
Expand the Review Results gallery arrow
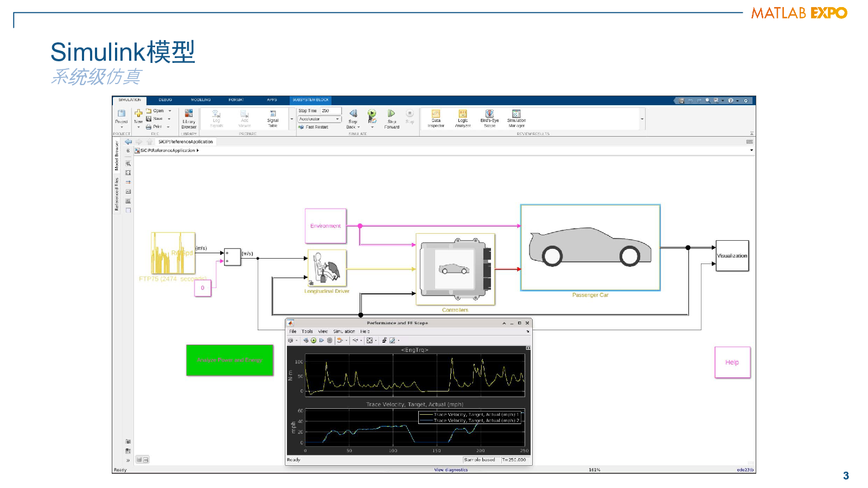(x=642, y=119)
